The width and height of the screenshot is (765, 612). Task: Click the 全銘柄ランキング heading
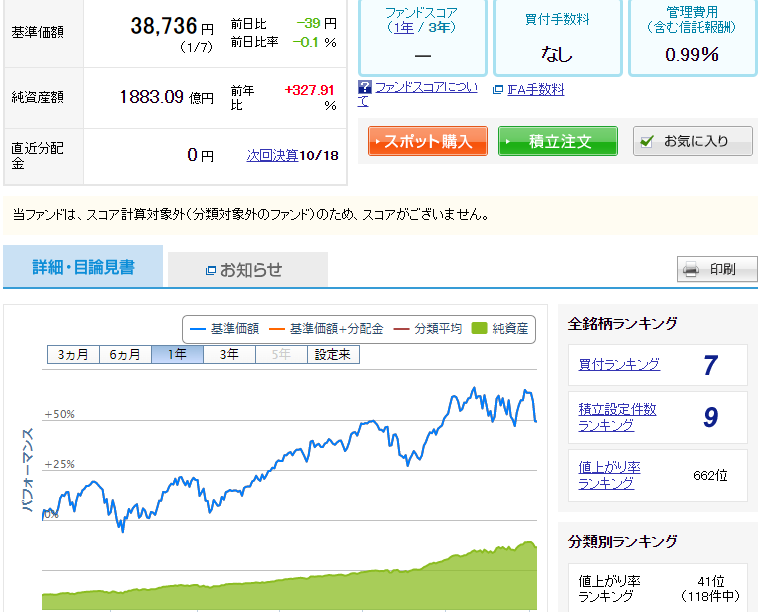pos(623,323)
